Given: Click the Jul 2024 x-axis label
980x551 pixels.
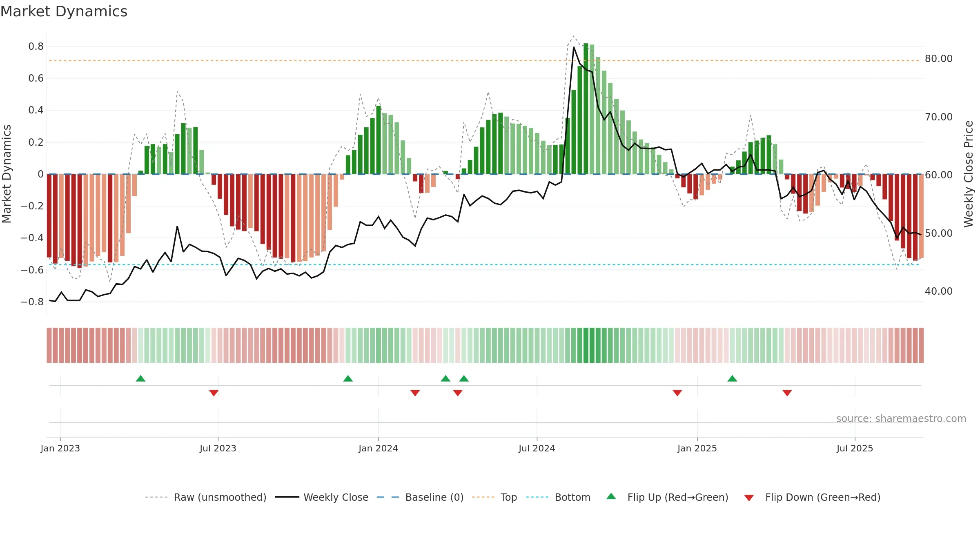Looking at the screenshot, I should pos(537,448).
